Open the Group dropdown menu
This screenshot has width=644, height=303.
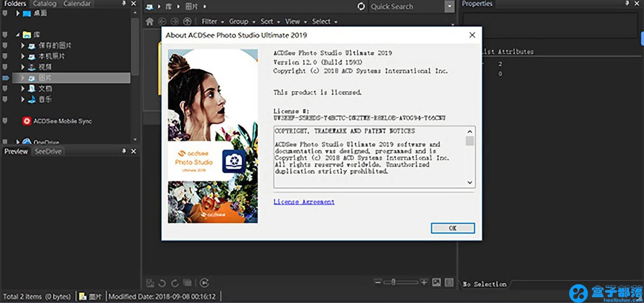tap(242, 22)
